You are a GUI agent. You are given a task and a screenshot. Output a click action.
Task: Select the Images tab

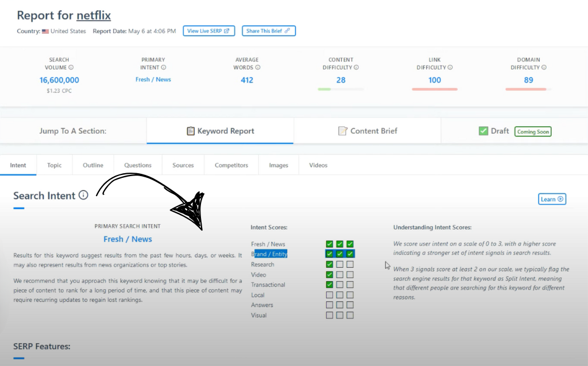tap(278, 165)
